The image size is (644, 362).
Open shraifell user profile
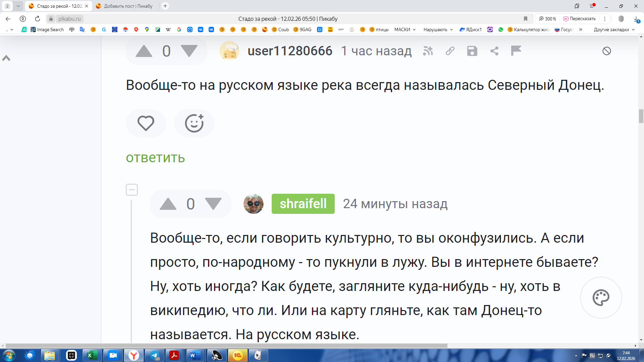click(303, 204)
